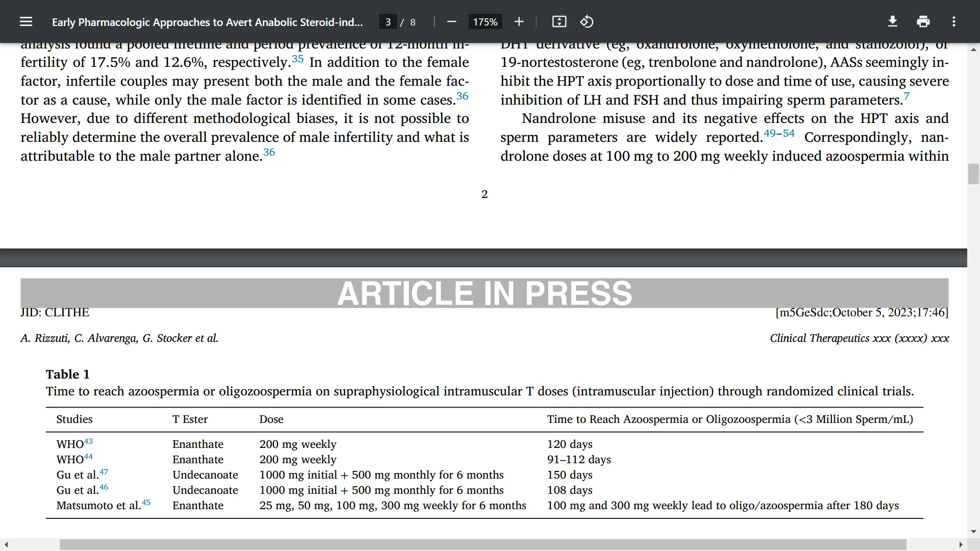The width and height of the screenshot is (980, 551).
Task: Click the horizontal scrollbar thumb
Action: [x=483, y=545]
